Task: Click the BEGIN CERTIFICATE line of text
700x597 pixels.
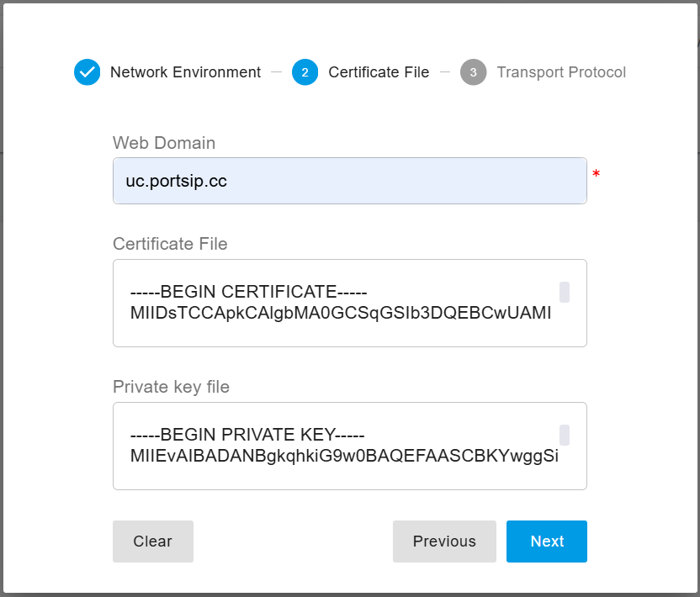Action: (x=249, y=293)
